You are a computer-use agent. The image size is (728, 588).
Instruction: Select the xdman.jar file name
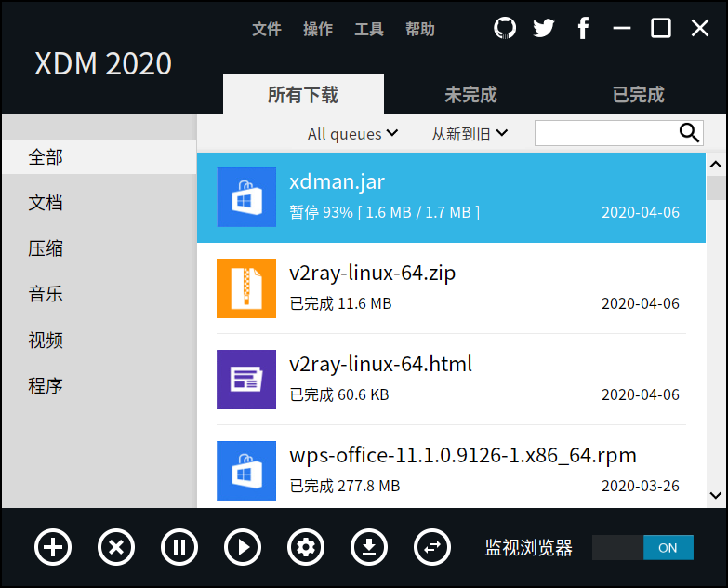point(338,182)
